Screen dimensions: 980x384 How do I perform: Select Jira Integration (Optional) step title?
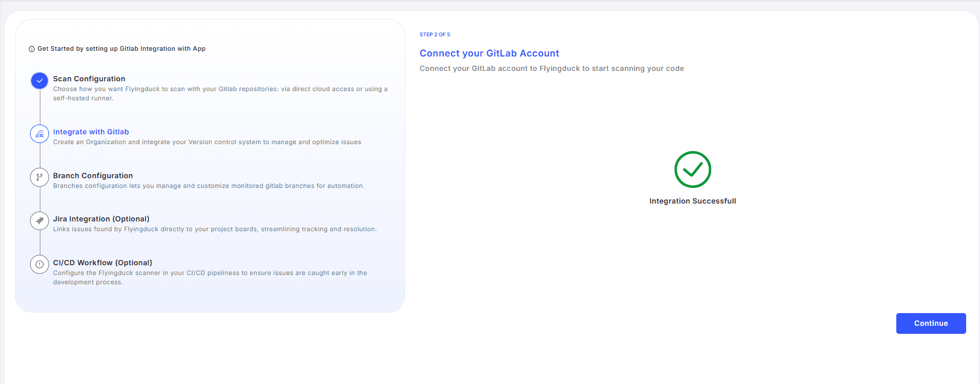pos(101,219)
